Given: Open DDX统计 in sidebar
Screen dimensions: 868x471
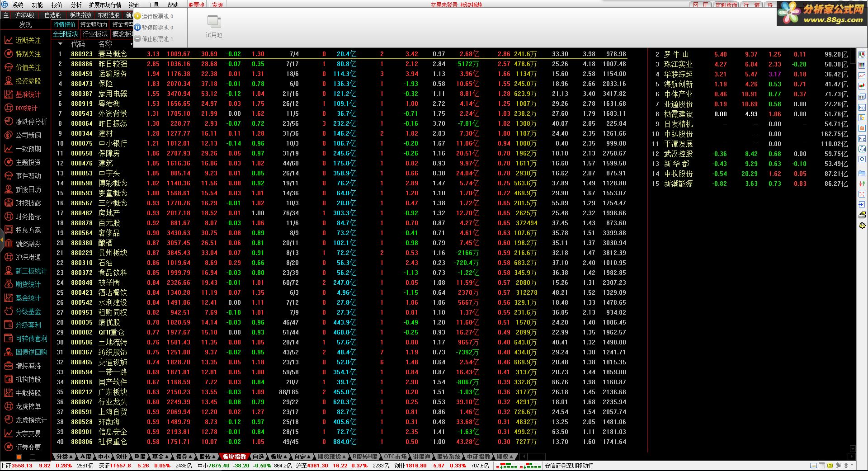Looking at the screenshot, I should pyautogui.click(x=21, y=108).
